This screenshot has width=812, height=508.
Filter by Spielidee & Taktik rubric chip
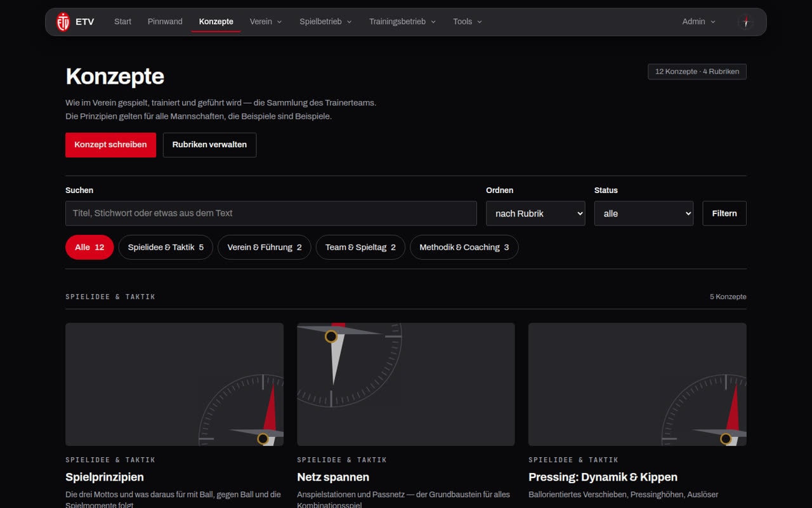166,248
